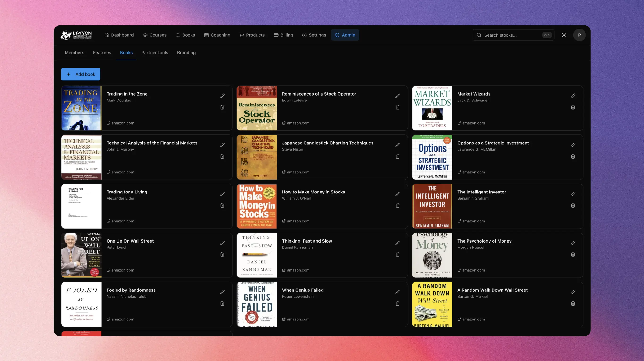Delete the Market Wizards book
Screen dimensions: 644x361
[x=573, y=107]
